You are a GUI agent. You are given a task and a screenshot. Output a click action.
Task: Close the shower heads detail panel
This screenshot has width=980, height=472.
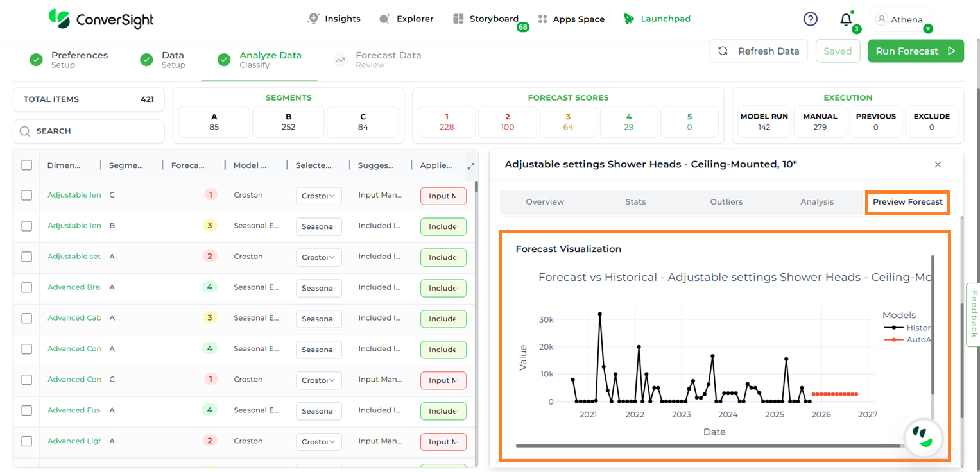[x=938, y=165]
